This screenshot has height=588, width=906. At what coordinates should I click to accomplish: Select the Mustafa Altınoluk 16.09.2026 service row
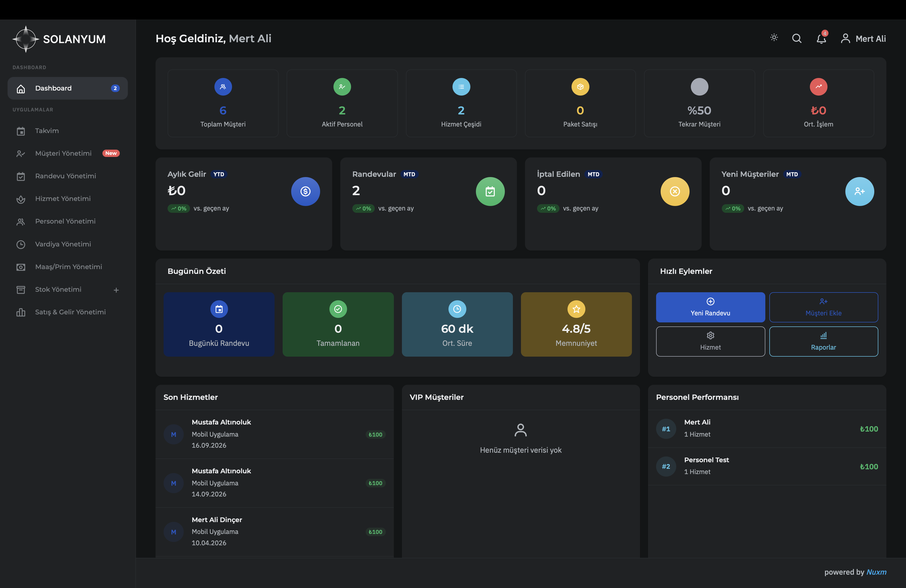coord(275,434)
